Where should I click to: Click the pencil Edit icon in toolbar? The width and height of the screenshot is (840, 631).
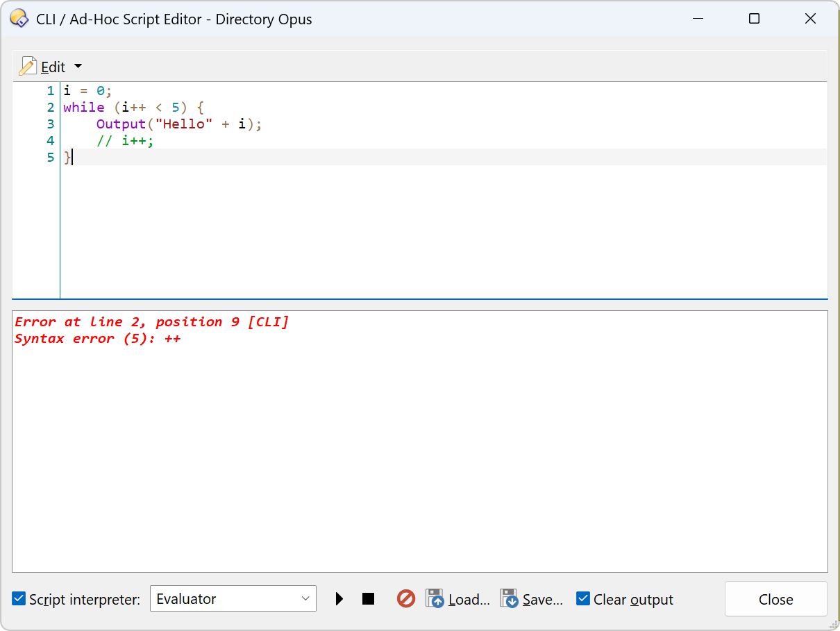coord(28,67)
